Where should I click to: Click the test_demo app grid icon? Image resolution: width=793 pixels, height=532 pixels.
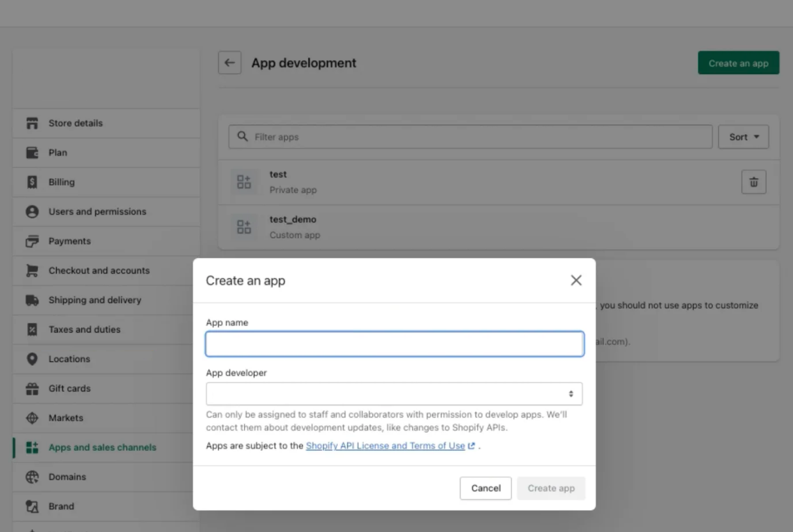[x=244, y=227]
